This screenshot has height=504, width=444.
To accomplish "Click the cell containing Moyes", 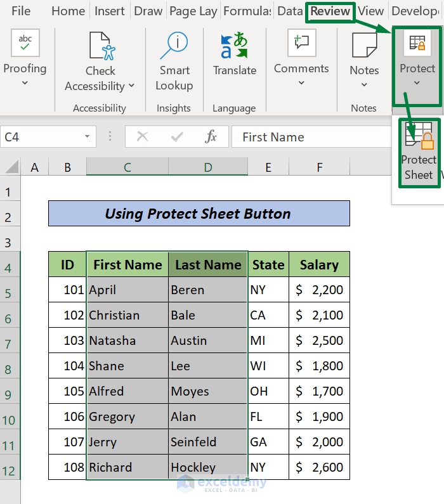I will (208, 391).
